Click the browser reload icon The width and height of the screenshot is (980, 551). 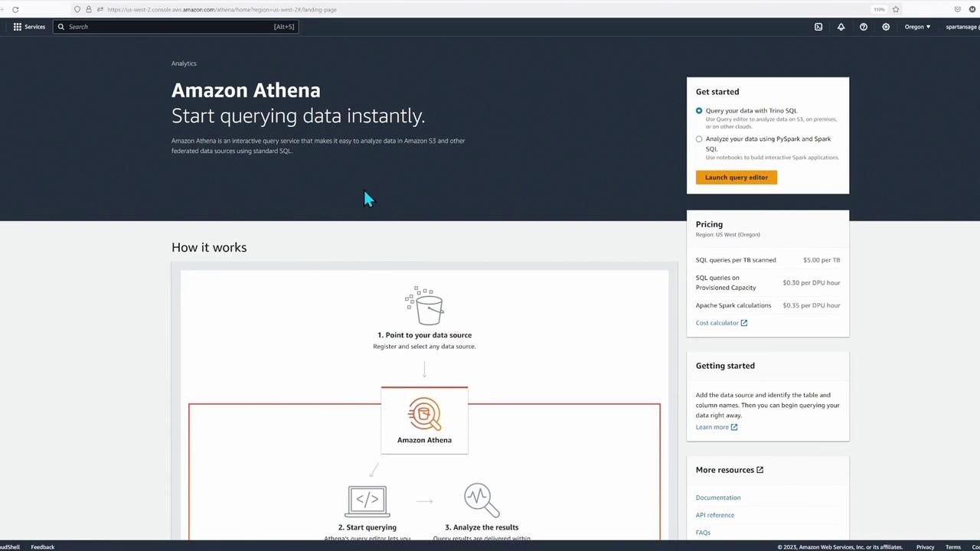[15, 9]
